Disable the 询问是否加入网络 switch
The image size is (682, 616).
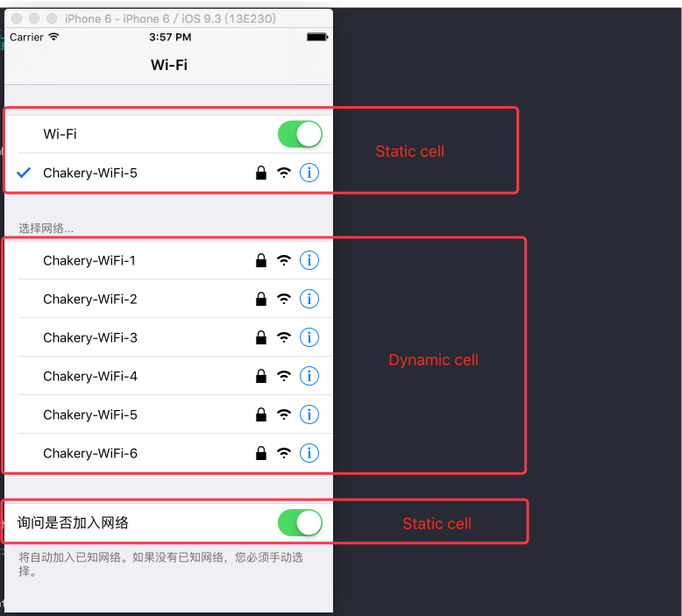(300, 522)
